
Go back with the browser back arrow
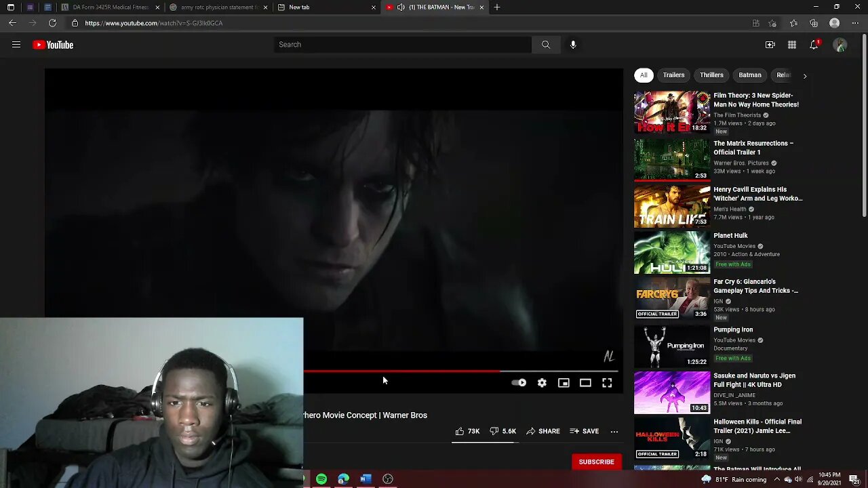click(12, 23)
